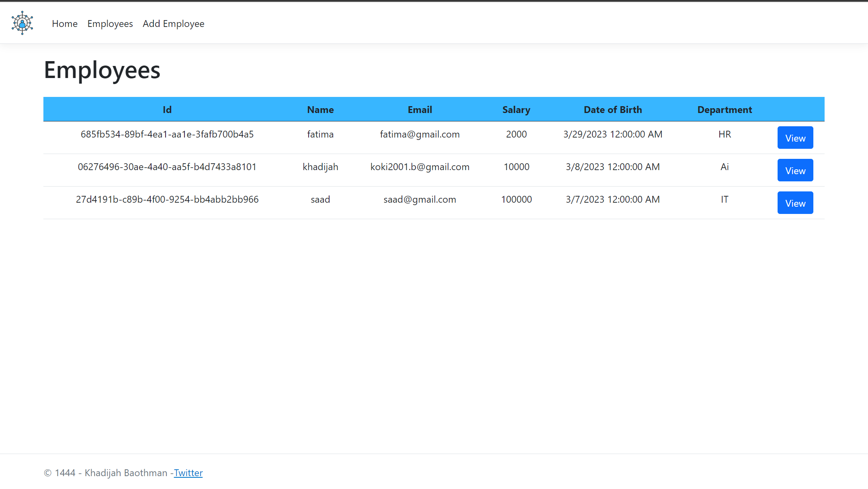This screenshot has width=868, height=489.
Task: Click the site logo icon in navbar
Action: point(22,23)
